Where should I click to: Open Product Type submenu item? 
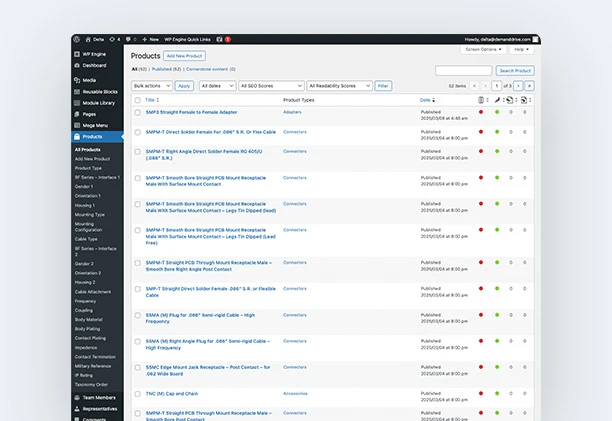[88, 168]
